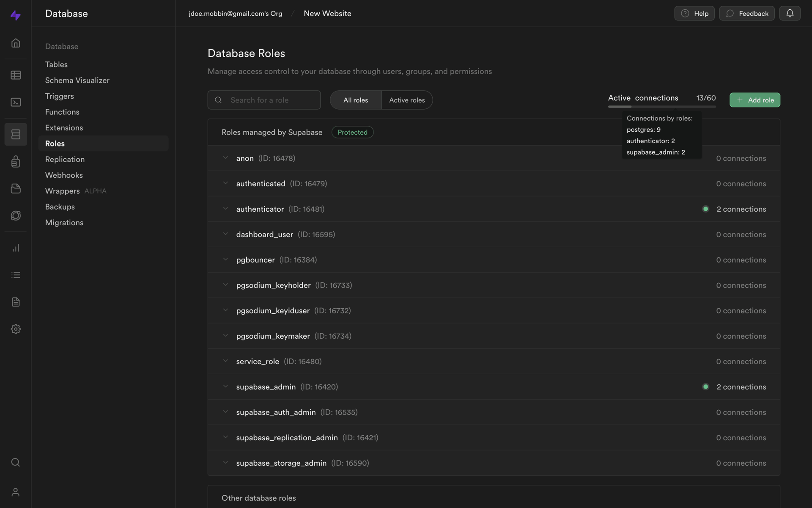This screenshot has width=812, height=508.
Task: Click 'Roles managed by Supabase' heading
Action: click(272, 132)
